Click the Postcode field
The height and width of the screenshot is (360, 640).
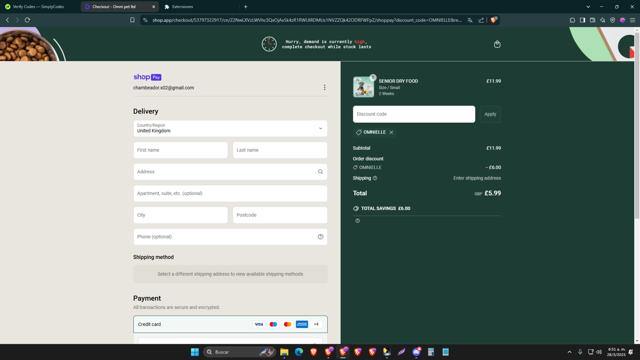280,215
